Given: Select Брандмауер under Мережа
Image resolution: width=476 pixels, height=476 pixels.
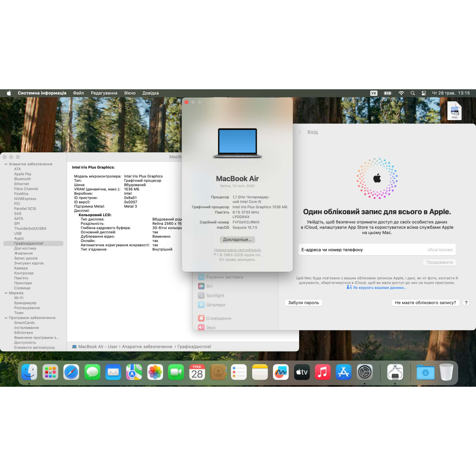Looking at the screenshot, I should tap(25, 303).
